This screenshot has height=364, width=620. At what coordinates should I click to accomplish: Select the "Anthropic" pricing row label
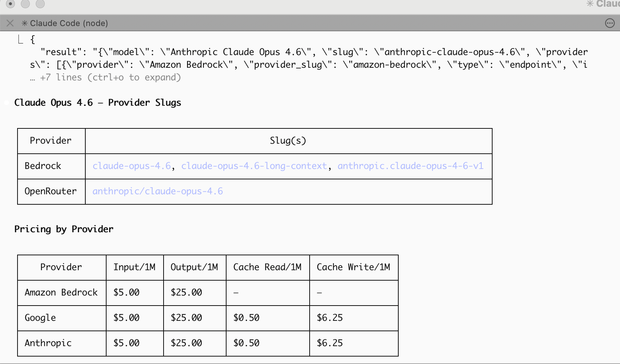point(48,343)
